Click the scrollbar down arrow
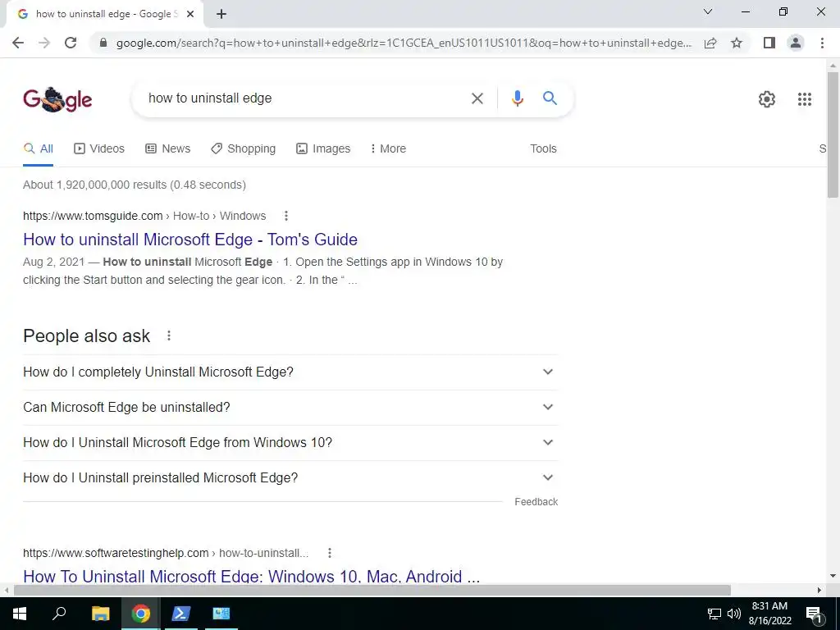The height and width of the screenshot is (630, 840). (833, 577)
